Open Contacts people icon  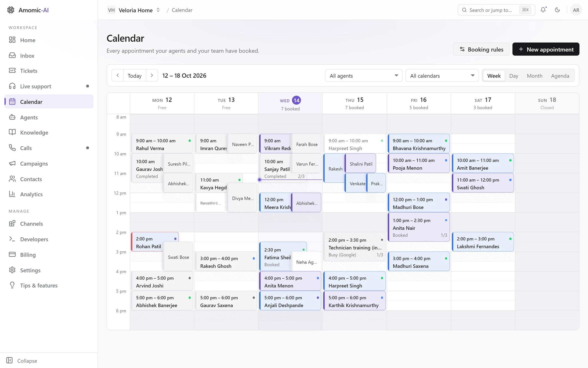[12, 179]
